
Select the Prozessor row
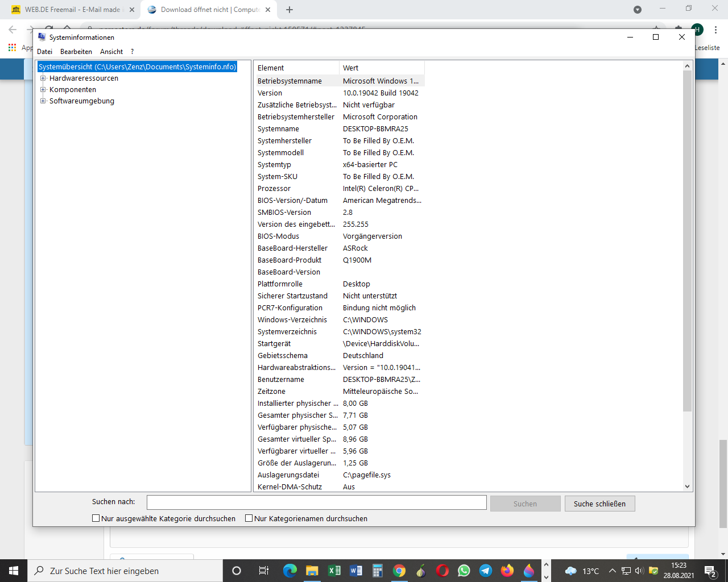coord(340,189)
